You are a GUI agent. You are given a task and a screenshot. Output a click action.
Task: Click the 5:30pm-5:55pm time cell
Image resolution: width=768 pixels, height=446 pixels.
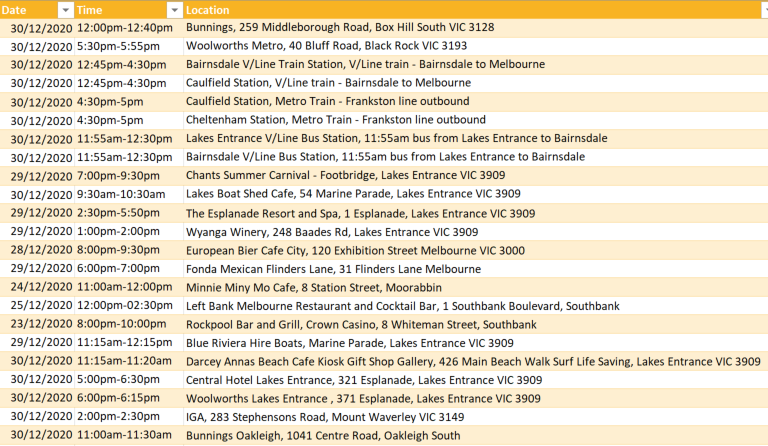(129, 47)
